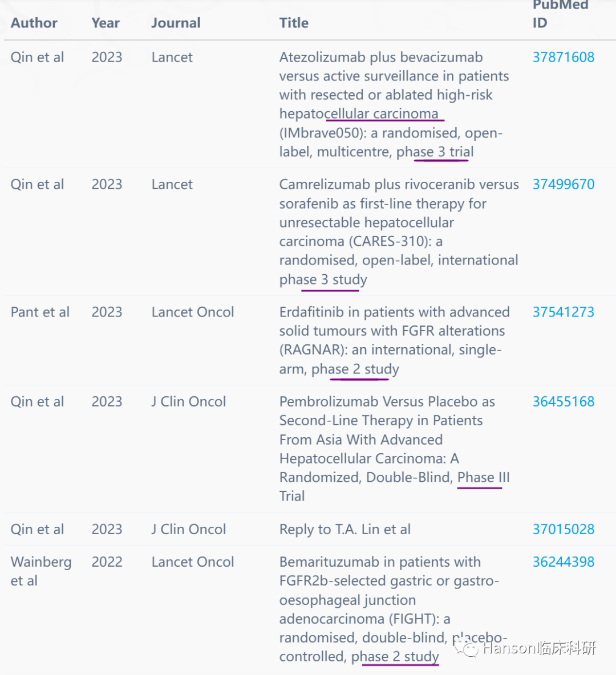Select the Bemarituzumab FIGHT study title
Viewport: 616px width, 675px height.
393,609
